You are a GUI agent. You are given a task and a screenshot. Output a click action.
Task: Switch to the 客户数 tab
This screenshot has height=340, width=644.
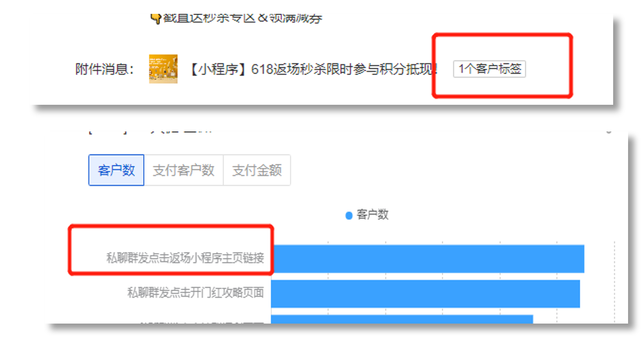tap(116, 170)
